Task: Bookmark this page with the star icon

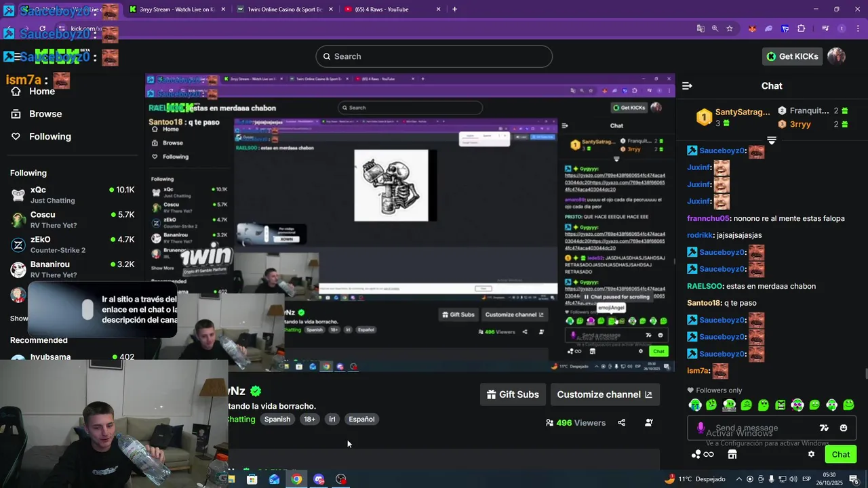Action: [x=730, y=28]
